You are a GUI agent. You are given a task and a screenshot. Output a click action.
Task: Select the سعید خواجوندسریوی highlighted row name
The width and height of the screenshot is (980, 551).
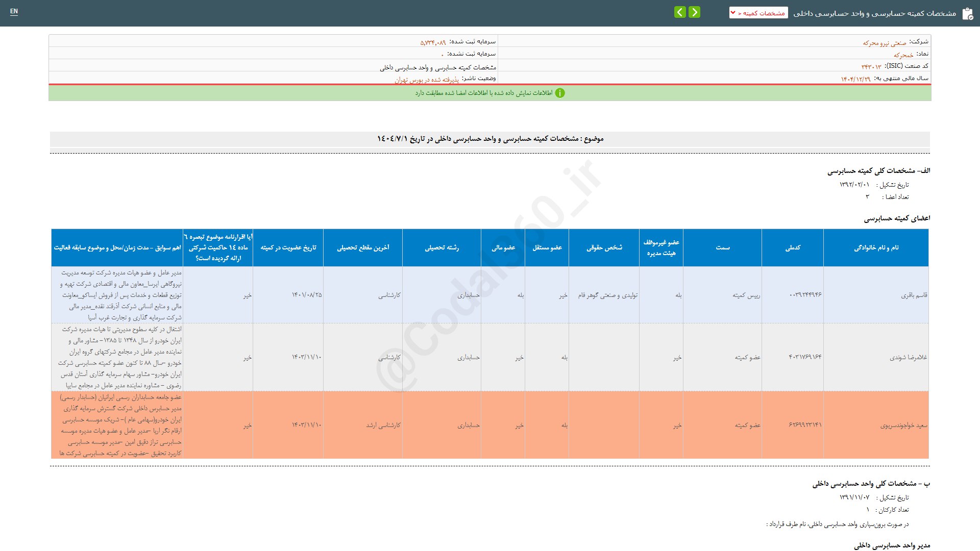[903, 425]
